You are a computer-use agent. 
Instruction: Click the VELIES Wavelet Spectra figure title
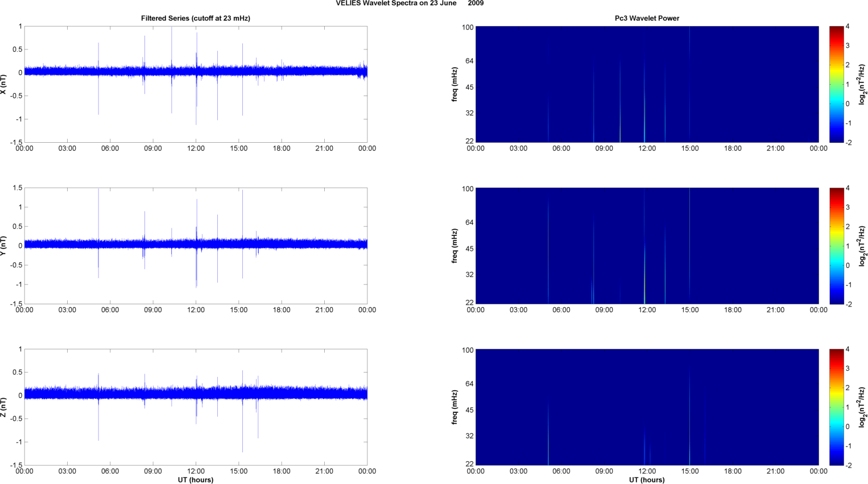410,3
